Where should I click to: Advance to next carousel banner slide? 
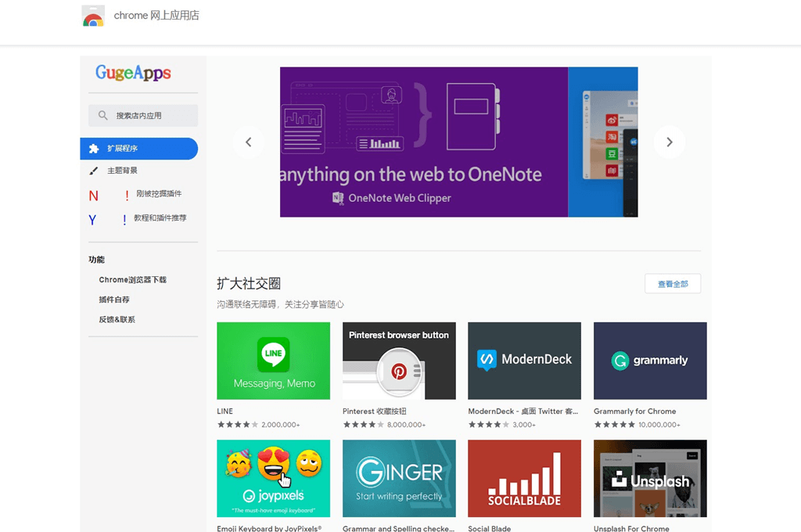tap(670, 142)
